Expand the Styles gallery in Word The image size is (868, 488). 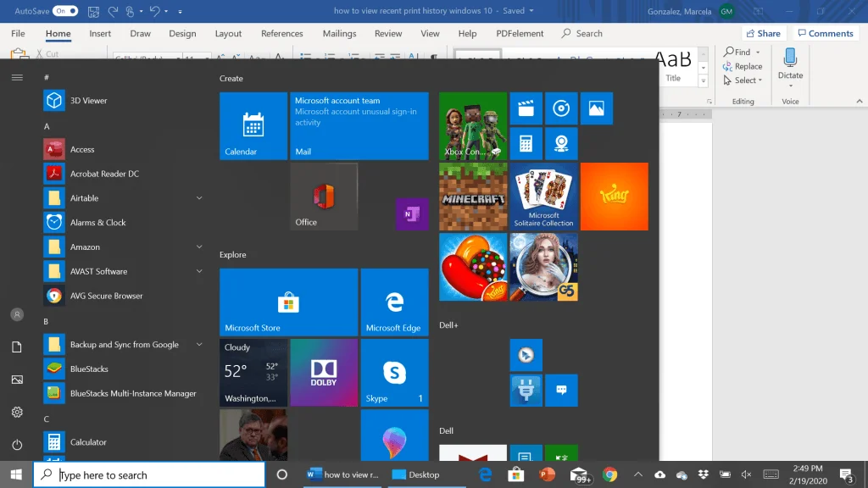coord(704,80)
